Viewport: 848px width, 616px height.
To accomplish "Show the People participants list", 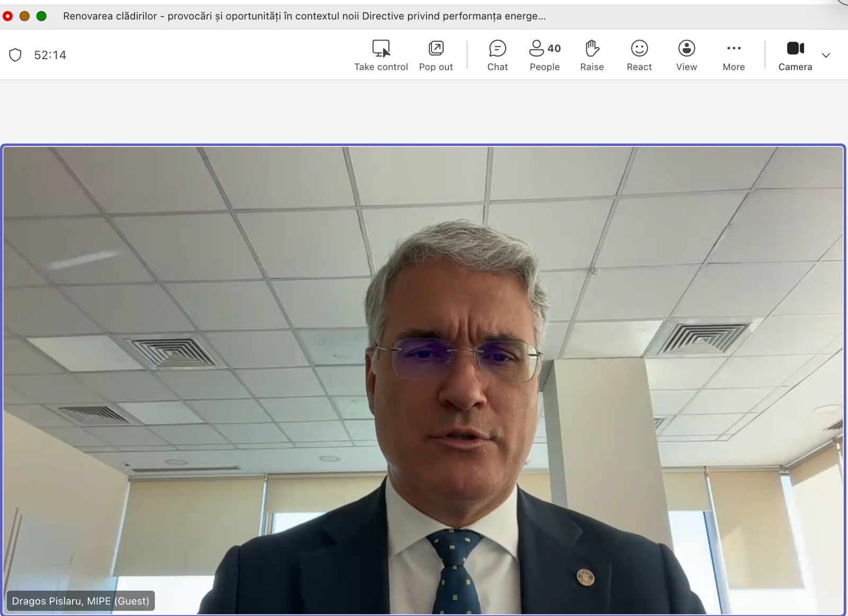I will (544, 55).
